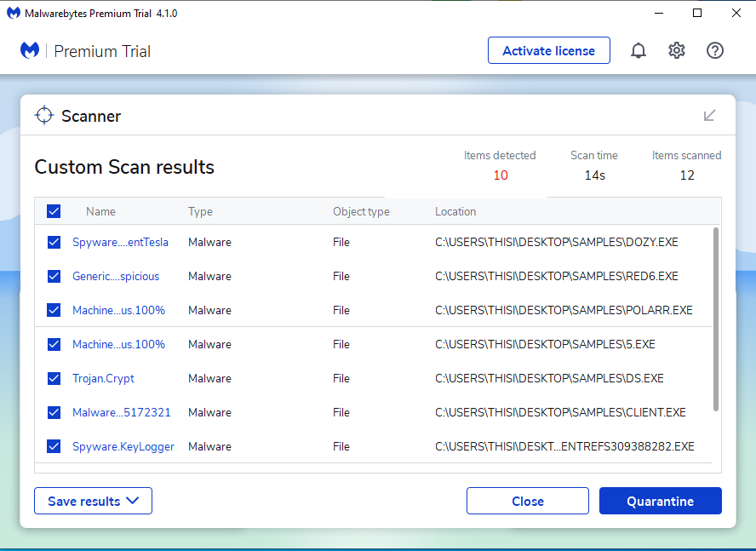This screenshot has height=551, width=756.
Task: Click the results list vertical scrollbar
Action: tap(715, 319)
